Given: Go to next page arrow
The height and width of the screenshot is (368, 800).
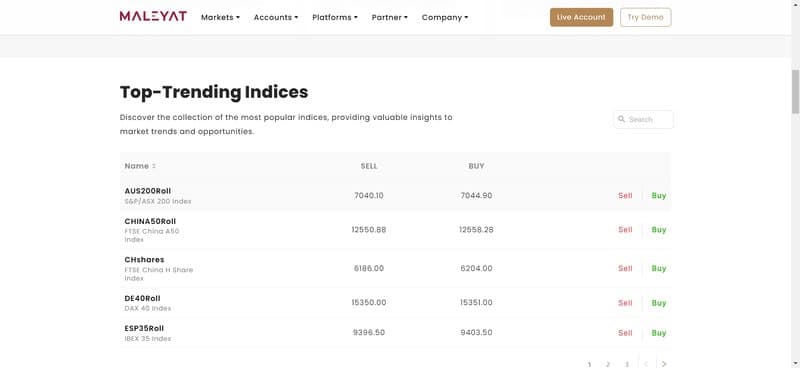Looking at the screenshot, I should pos(664,364).
